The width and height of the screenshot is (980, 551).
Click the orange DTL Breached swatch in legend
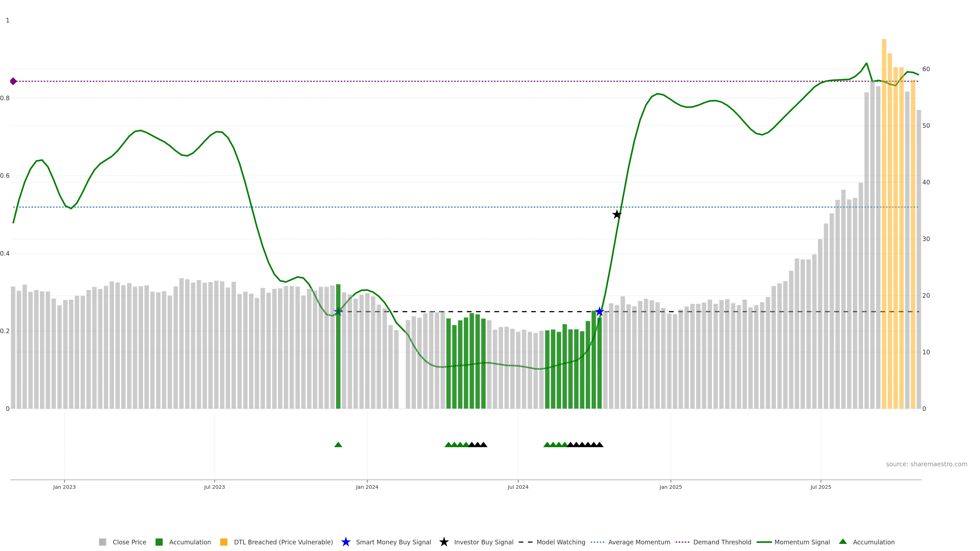point(224,542)
